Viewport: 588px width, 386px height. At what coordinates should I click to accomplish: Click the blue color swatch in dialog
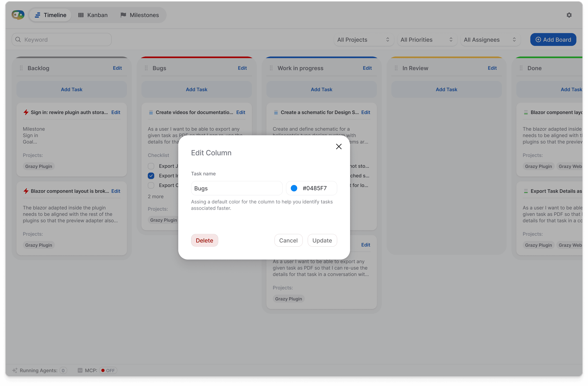[294, 188]
